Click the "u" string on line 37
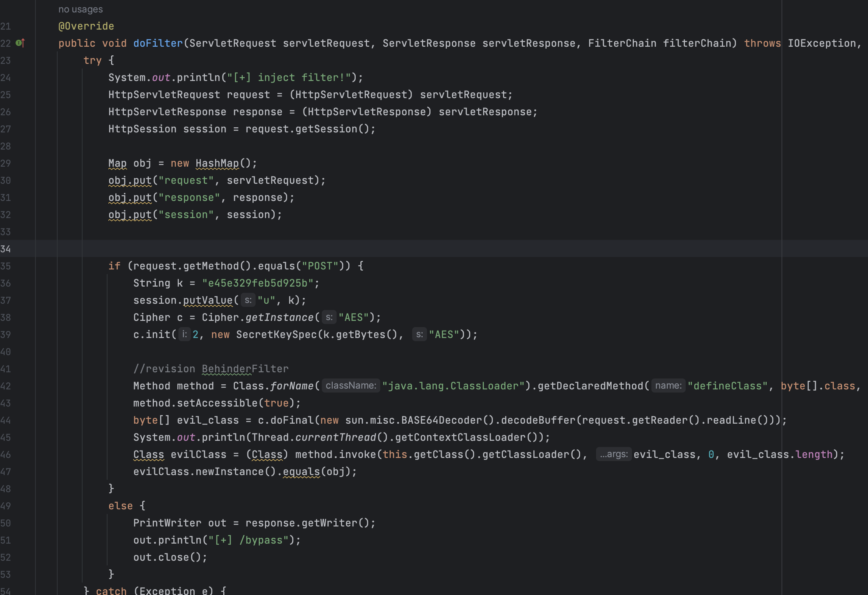868x595 pixels. (266, 300)
